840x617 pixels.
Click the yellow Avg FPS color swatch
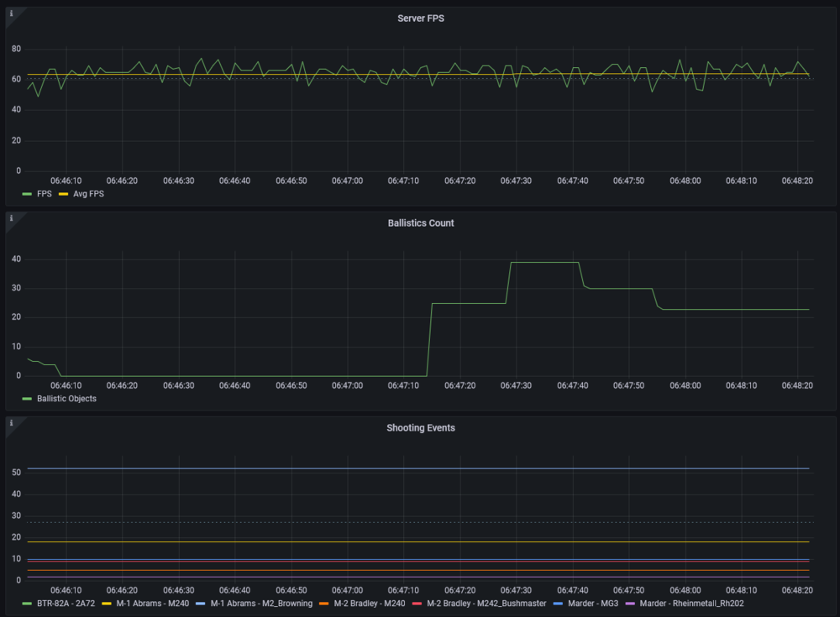click(63, 194)
